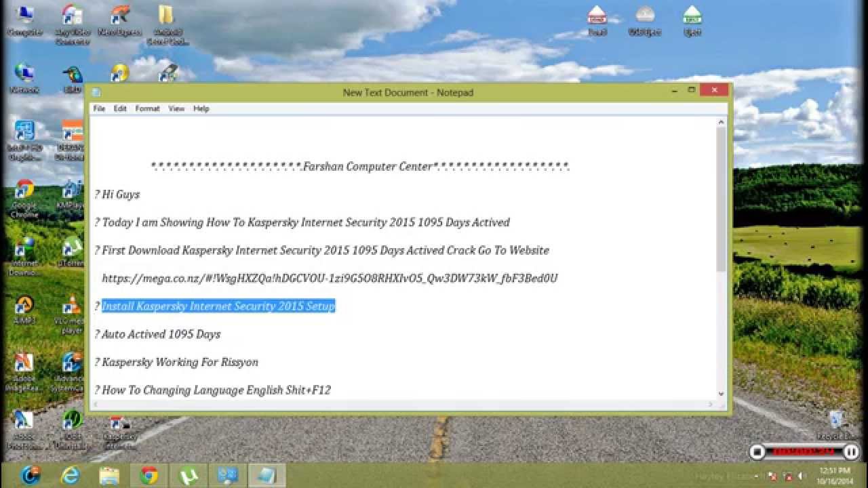Screen dimensions: 868x488
Task: Open File Explorer from the taskbar
Action: point(109,475)
